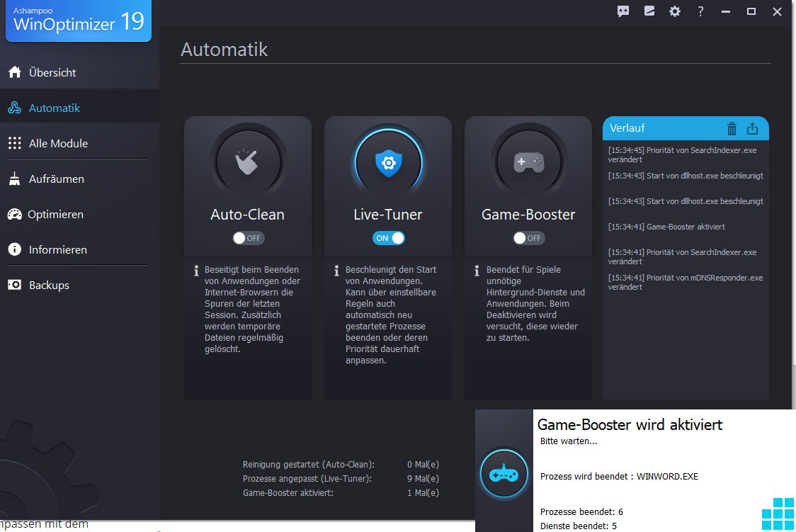Click 'Reinigung gestartet (Auto-Clean)' statistic
The width and height of the screenshot is (796, 532).
coord(309,465)
